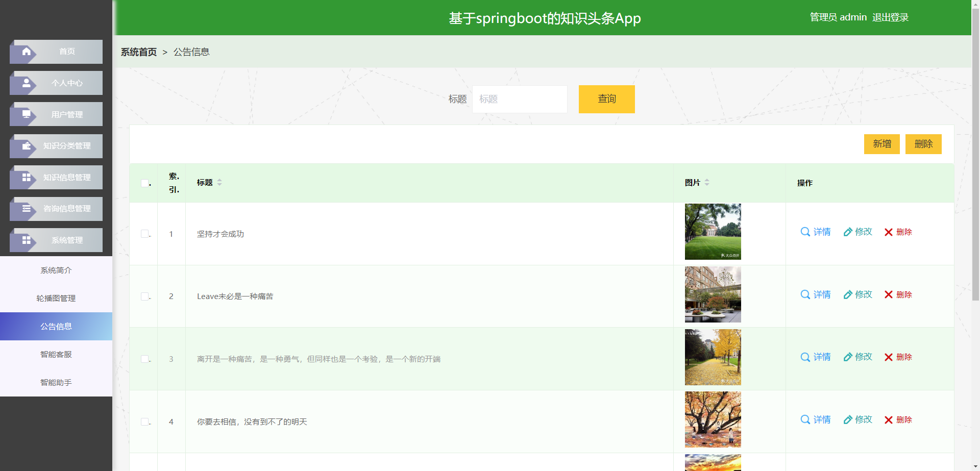
Task: Click the magnifier 详情 icon on row 1
Action: click(805, 232)
